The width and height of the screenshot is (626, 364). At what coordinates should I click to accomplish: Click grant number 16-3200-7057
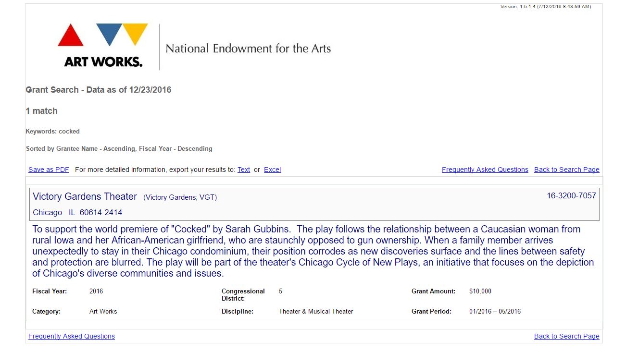(x=571, y=195)
